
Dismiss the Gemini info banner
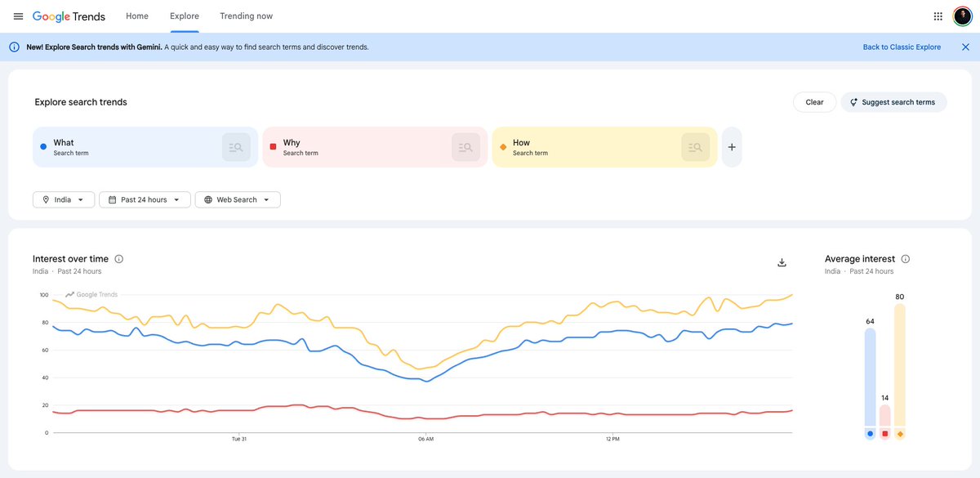tap(965, 47)
